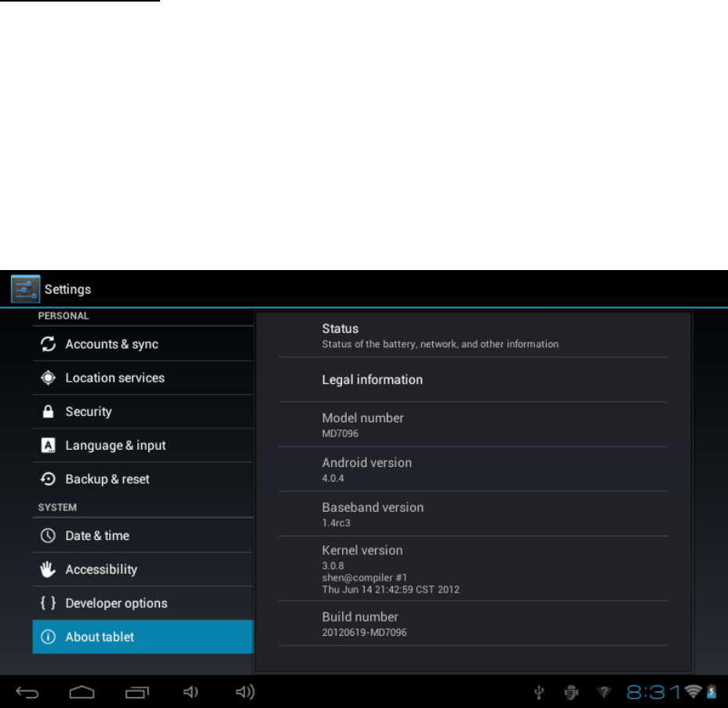728x708 pixels.
Task: Click the Settings title text
Action: pyautogui.click(x=67, y=290)
